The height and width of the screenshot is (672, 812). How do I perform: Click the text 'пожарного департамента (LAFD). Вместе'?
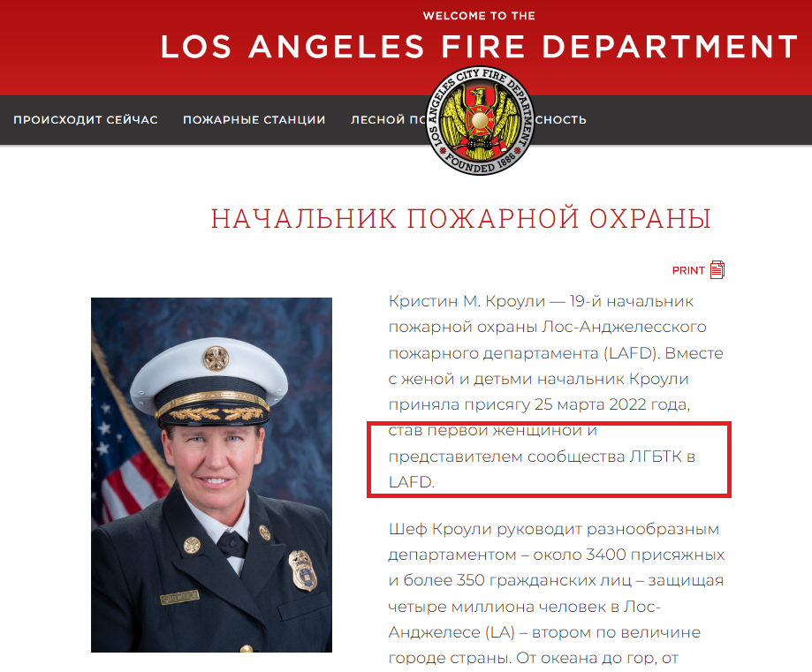point(556,353)
